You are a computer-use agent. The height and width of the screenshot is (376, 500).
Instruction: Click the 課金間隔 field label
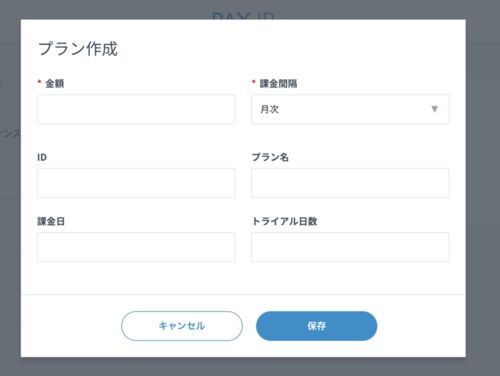[x=278, y=83]
